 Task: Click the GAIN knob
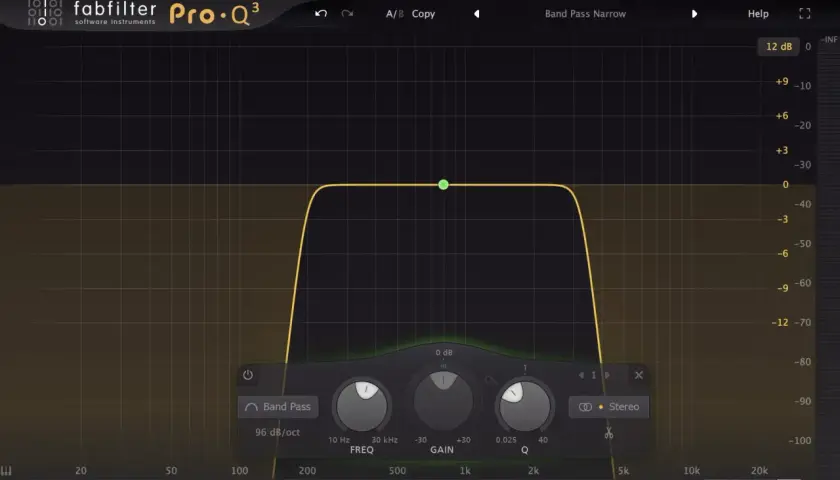tap(443, 401)
